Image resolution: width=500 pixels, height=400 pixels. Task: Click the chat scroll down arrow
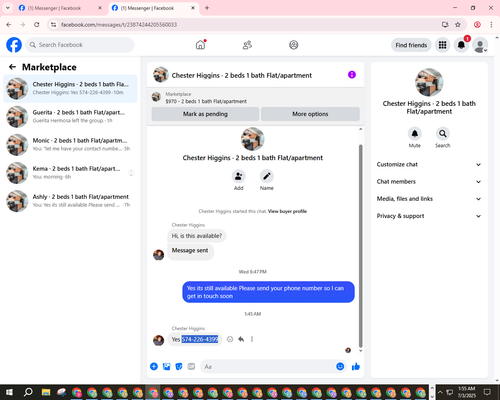[360, 351]
